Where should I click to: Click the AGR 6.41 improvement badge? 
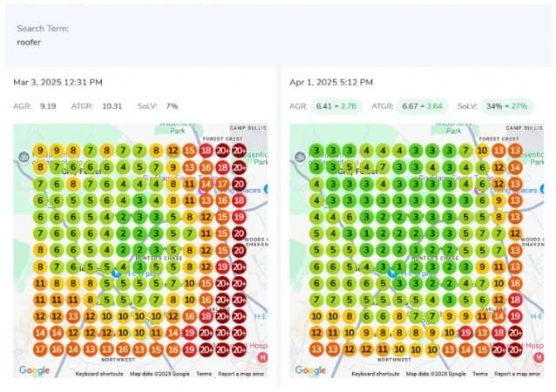(x=336, y=106)
